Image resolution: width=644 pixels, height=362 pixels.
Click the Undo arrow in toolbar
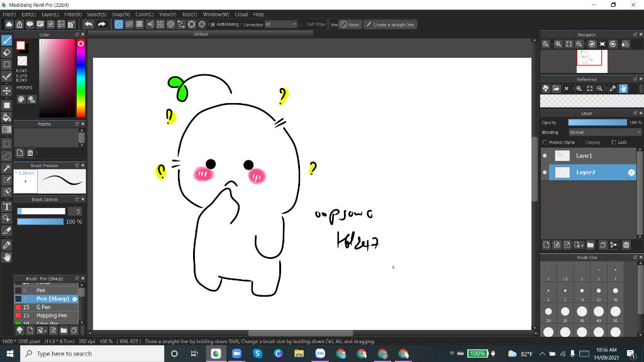click(x=88, y=25)
